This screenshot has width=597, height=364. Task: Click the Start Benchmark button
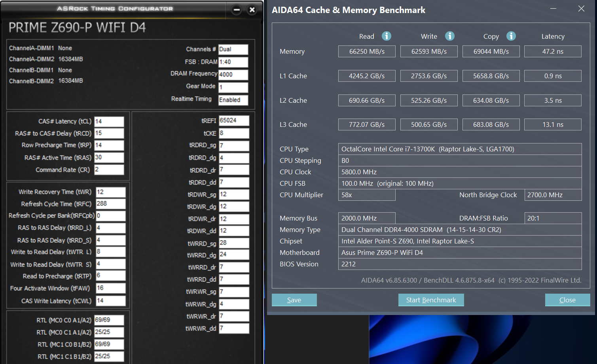[x=431, y=300]
